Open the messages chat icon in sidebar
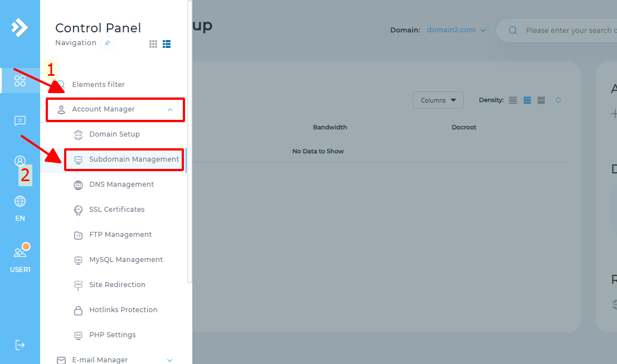Viewport: 617px width, 364px height. point(20,121)
